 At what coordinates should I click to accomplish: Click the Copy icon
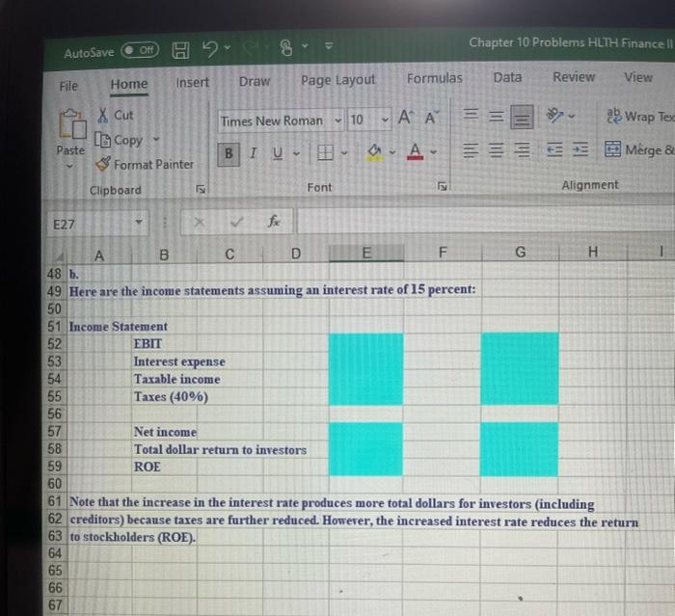tap(102, 140)
